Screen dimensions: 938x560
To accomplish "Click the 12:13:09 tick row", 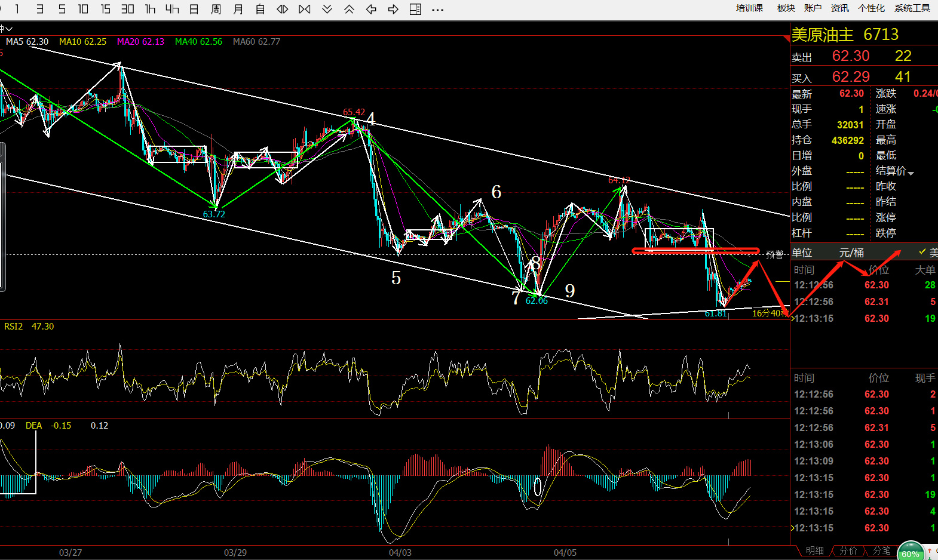I will [x=864, y=461].
